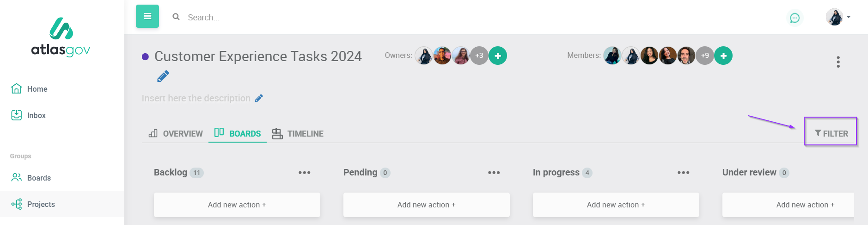Select the Boards tab
Image resolution: width=868 pixels, height=225 pixels.
pyautogui.click(x=238, y=133)
